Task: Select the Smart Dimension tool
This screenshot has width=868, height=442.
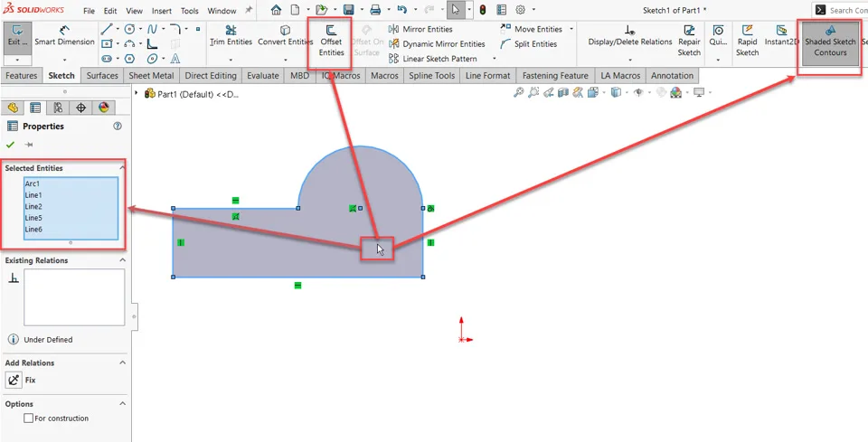Action: coord(64,36)
